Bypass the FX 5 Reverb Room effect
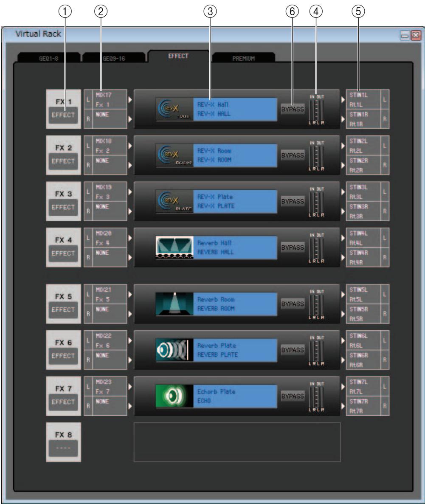Image resolution: width=425 pixels, height=504 pixels. (293, 304)
